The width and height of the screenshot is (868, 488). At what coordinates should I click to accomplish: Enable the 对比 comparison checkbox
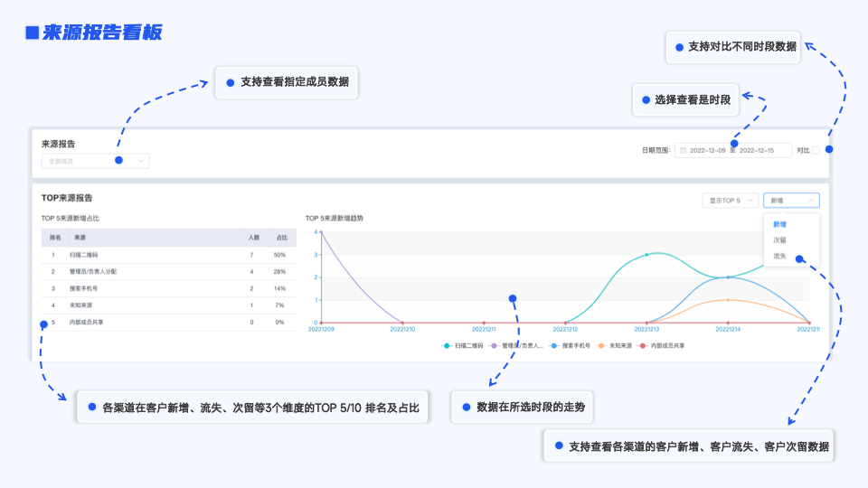pos(816,150)
